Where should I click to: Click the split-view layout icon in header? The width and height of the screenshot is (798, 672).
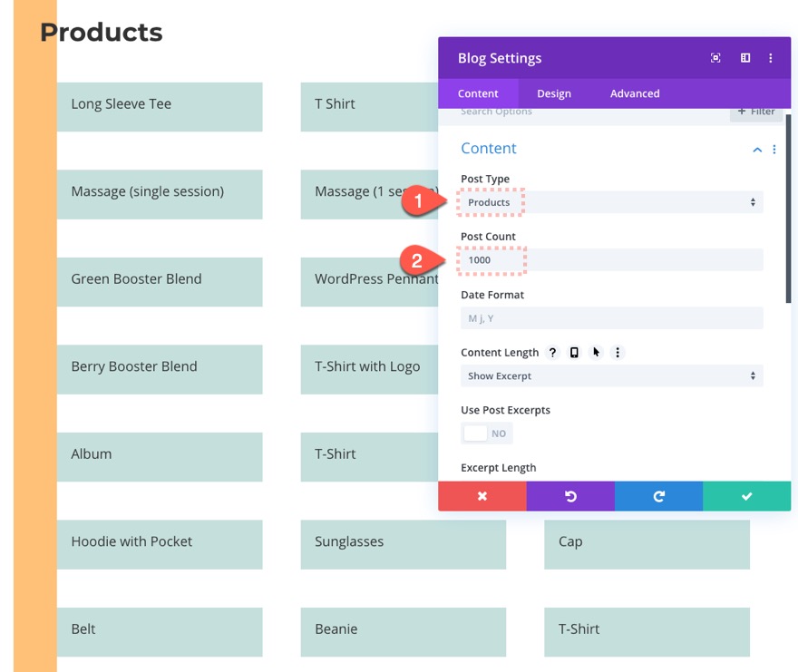click(x=744, y=57)
